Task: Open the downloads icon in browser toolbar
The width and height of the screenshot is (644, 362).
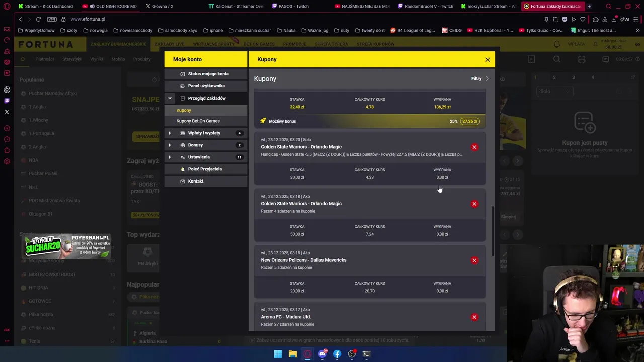Action: [614, 19]
